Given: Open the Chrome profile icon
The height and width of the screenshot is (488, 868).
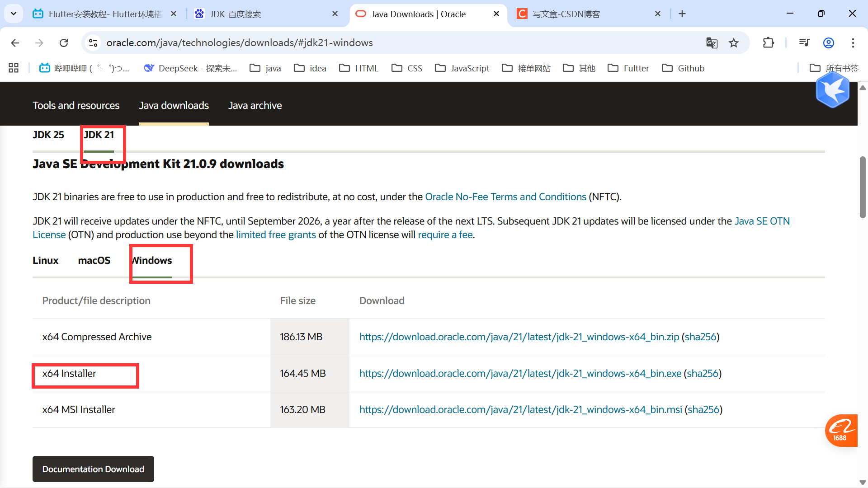Looking at the screenshot, I should (x=828, y=43).
